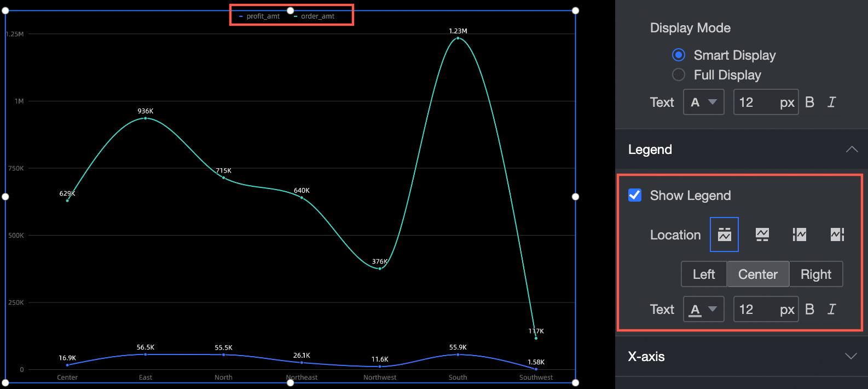The height and width of the screenshot is (389, 868).
Task: Select Full Display radio button
Action: [679, 75]
